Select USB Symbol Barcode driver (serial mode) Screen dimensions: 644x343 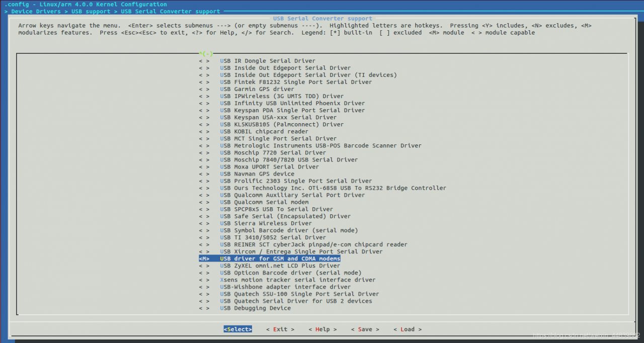(x=289, y=230)
